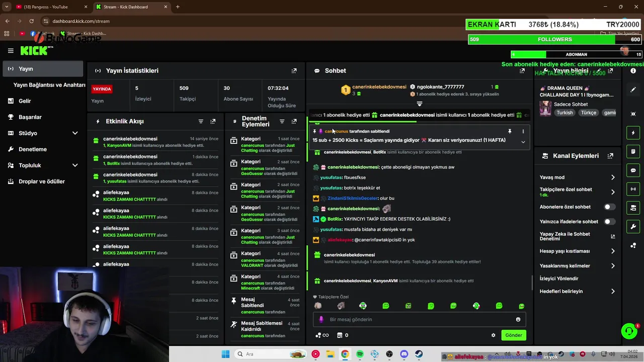Toggle Abonelere özel sohbet switch
The image size is (644, 362).
point(609,207)
